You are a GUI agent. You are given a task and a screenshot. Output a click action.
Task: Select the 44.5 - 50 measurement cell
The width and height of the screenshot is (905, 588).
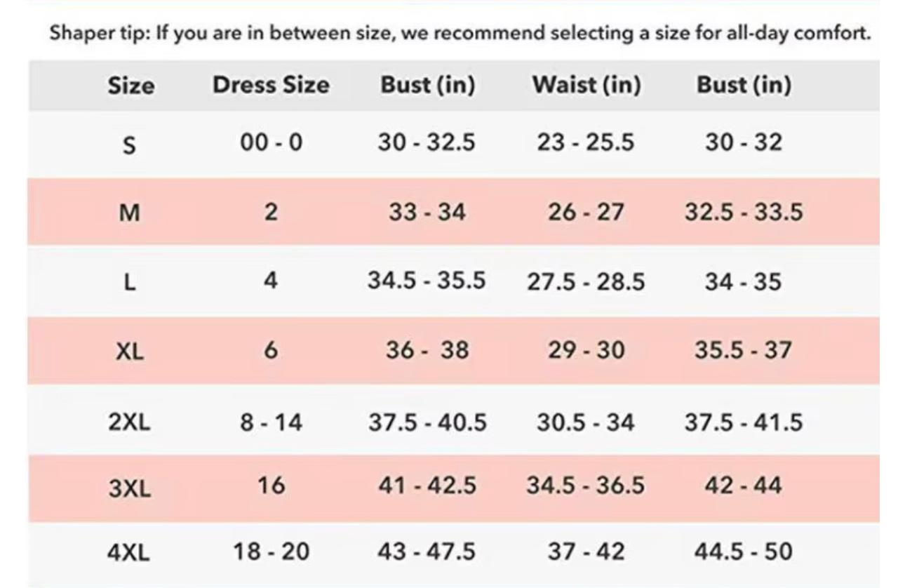[x=743, y=552]
